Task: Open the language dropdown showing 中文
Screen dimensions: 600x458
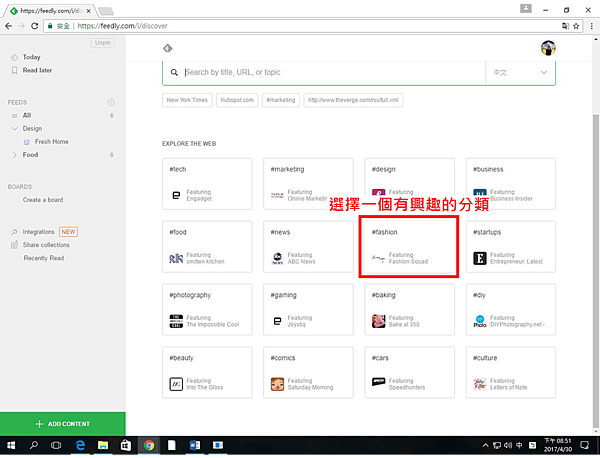Action: 520,72
